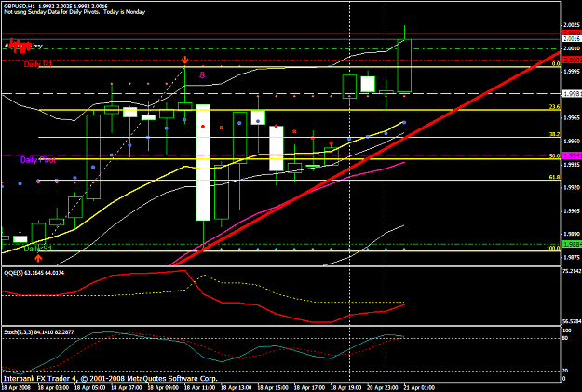Click the 50.0 Fibonacci level label
The image size is (582, 392).
[x=555, y=155]
